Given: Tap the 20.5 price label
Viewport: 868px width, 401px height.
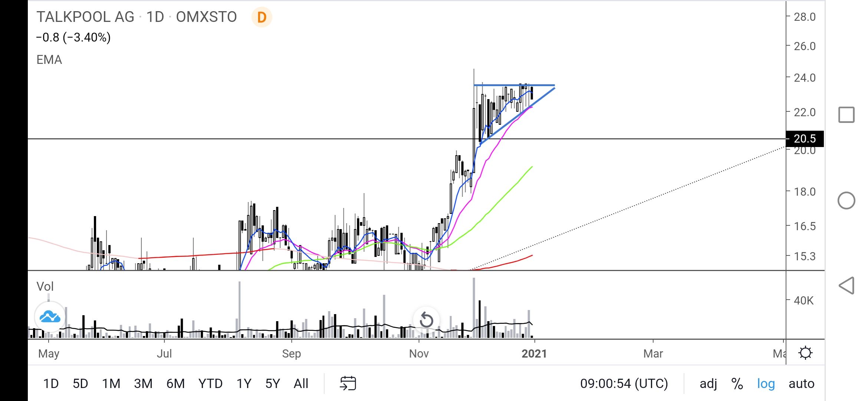Looking at the screenshot, I should pyautogui.click(x=805, y=138).
